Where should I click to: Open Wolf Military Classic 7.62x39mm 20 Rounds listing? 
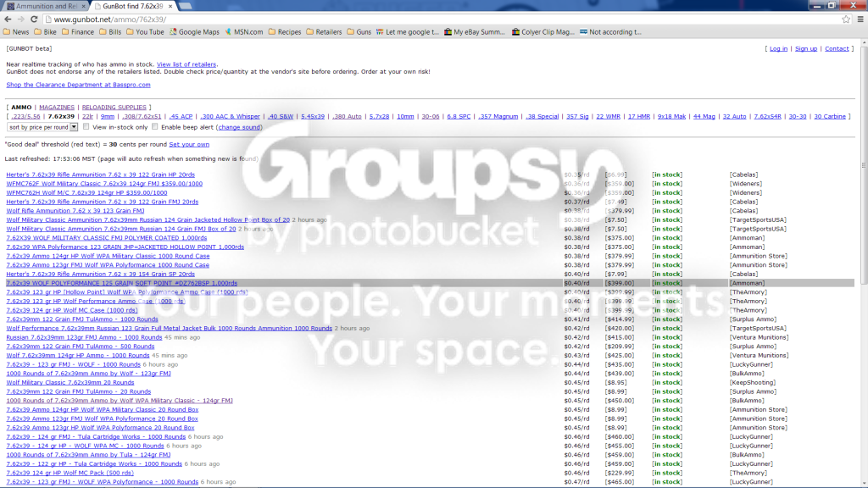coord(70,383)
